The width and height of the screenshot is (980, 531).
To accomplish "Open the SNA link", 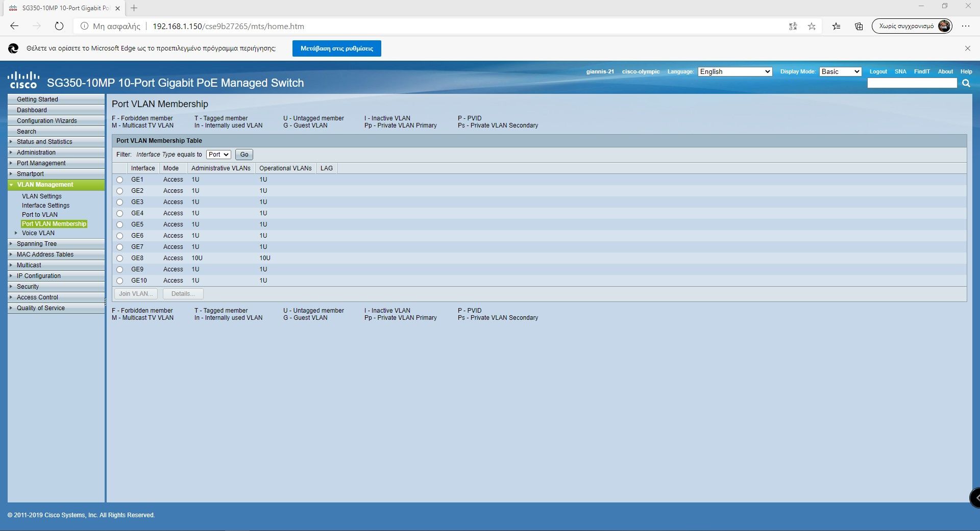I will click(900, 71).
